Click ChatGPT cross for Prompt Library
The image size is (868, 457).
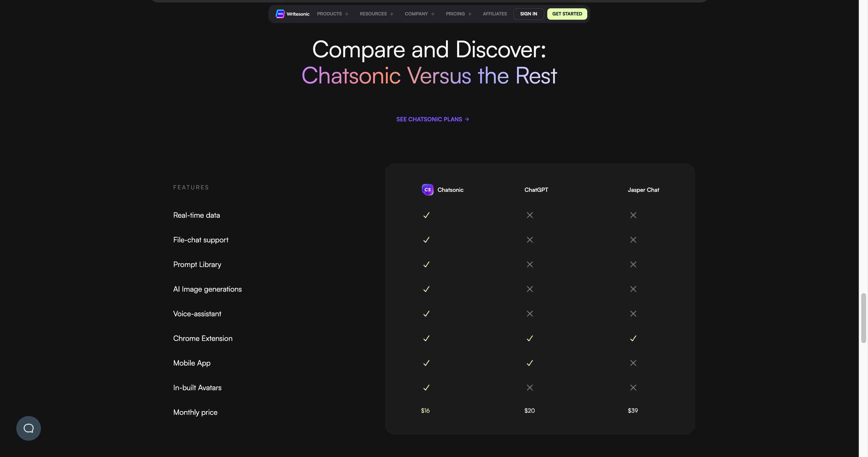click(x=530, y=264)
